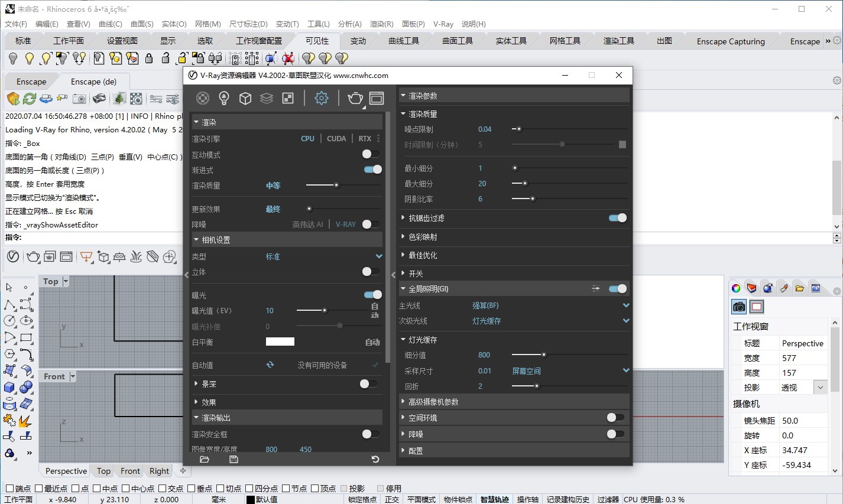This screenshot has height=504, width=843.
Task: Open the camera 类型 dropdown
Action: tap(379, 256)
